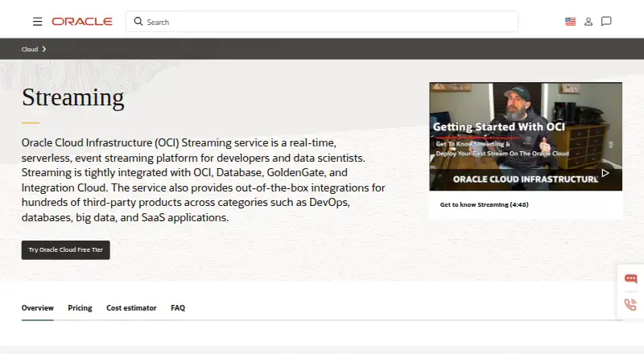Open the red live chat side icon
The height and width of the screenshot is (354, 644).
631,279
